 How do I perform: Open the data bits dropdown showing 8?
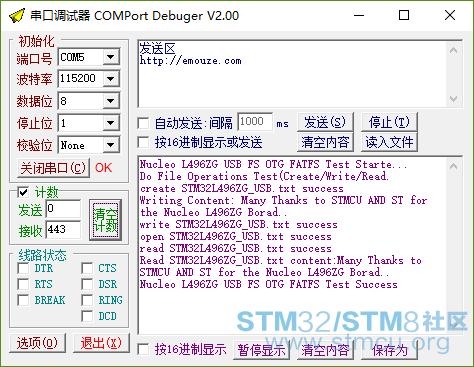point(111,101)
